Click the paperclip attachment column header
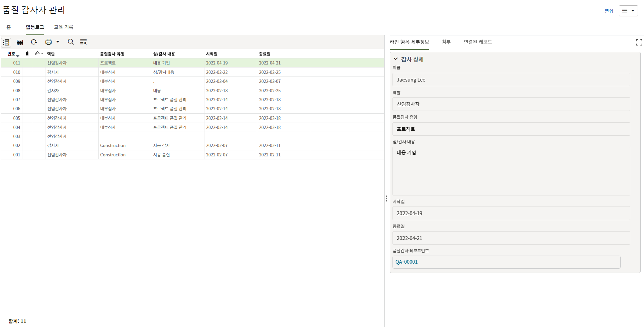644x329 pixels. [x=27, y=54]
